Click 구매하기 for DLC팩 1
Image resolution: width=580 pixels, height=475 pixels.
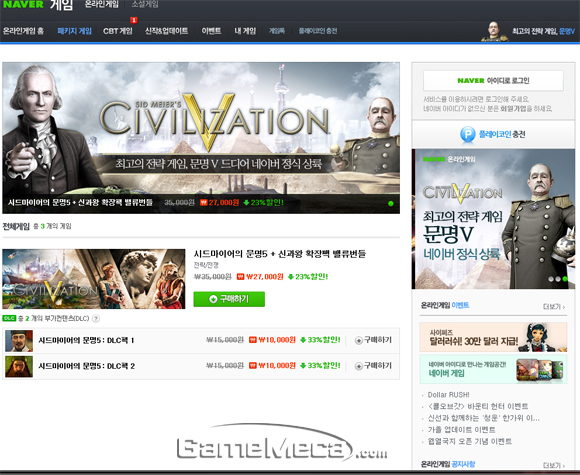[373, 340]
